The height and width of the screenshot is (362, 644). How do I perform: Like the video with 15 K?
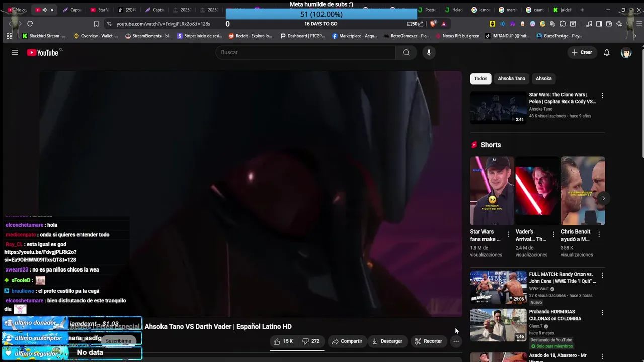coord(283,341)
